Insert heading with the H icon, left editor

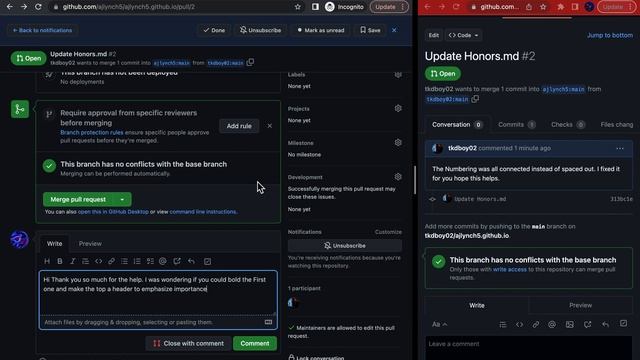(47, 261)
